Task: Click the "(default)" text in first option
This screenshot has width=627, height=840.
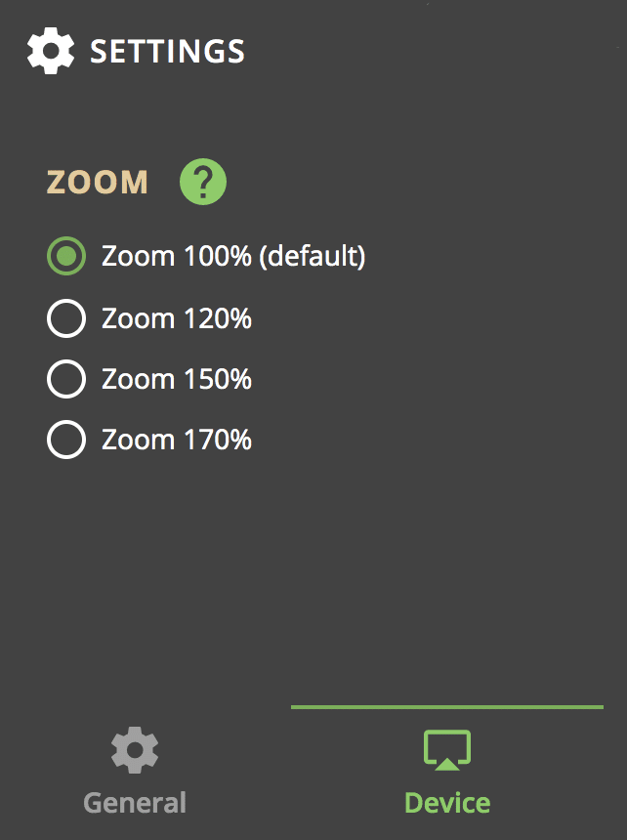Action: pyautogui.click(x=313, y=256)
